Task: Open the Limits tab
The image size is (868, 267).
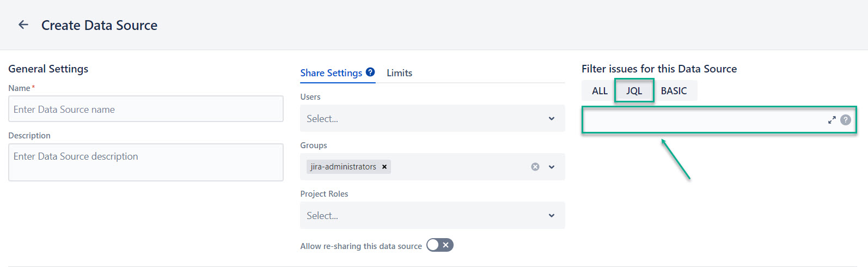Action: (x=399, y=73)
